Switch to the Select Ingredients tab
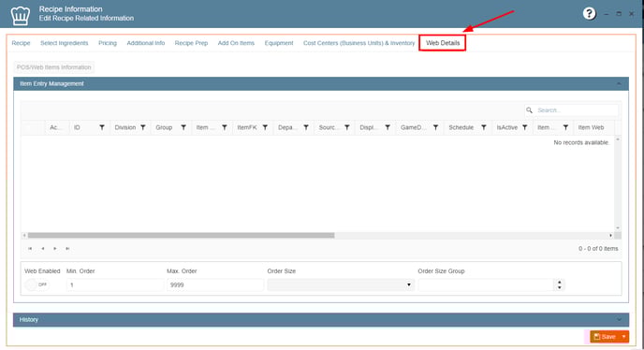The image size is (644, 350). [64, 43]
